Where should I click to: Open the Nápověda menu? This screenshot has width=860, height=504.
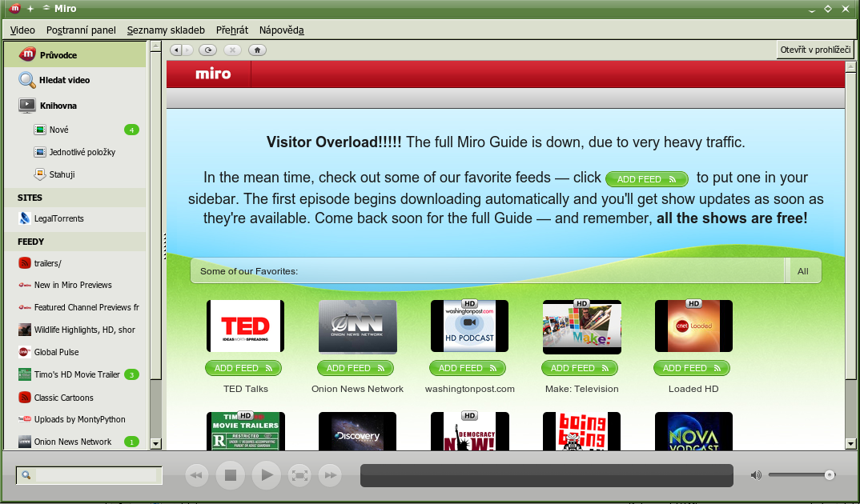tap(281, 30)
